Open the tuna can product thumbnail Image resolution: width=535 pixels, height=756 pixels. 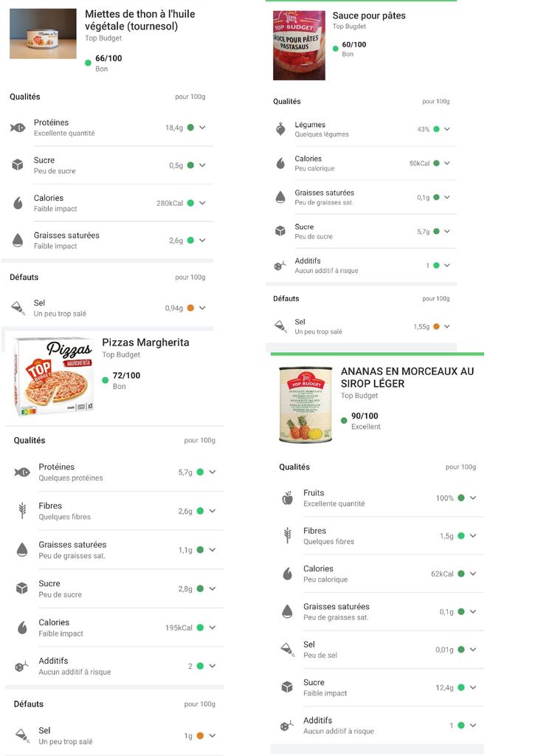pos(43,34)
